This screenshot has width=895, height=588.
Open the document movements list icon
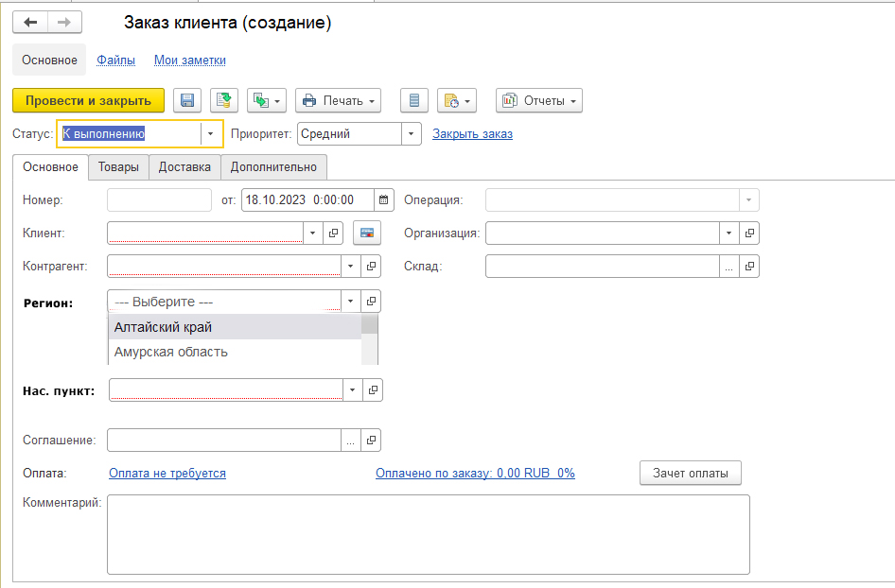[414, 101]
